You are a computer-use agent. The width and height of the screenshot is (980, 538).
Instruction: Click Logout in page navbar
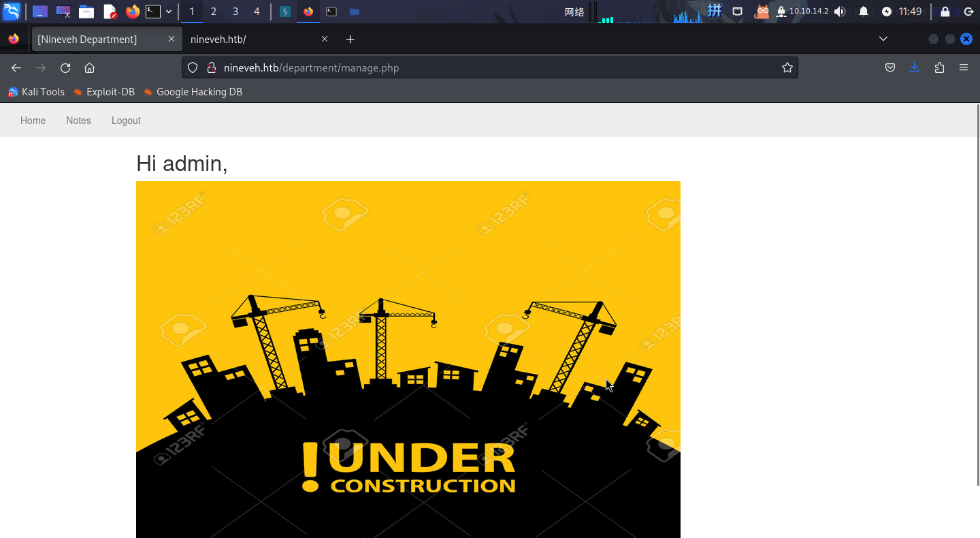(126, 121)
